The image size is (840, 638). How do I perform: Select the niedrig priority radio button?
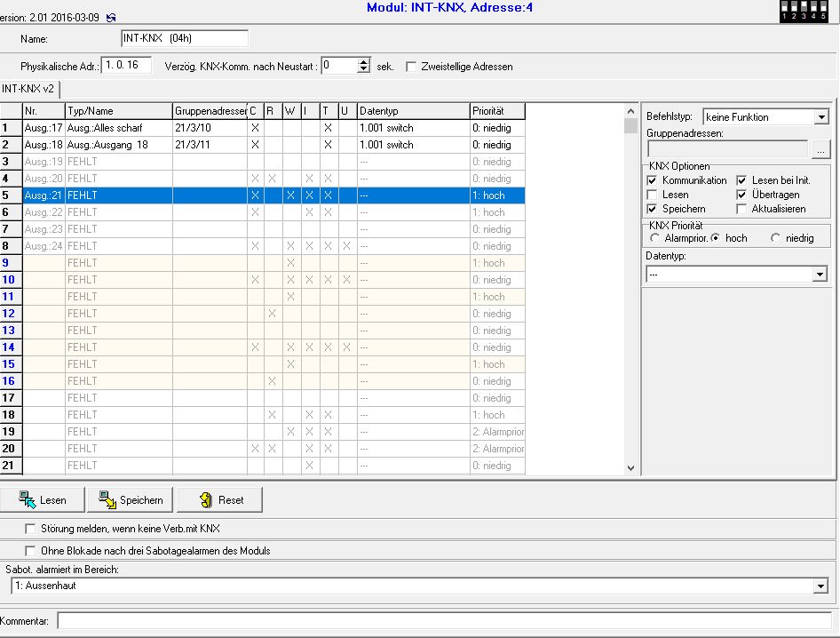coord(776,238)
